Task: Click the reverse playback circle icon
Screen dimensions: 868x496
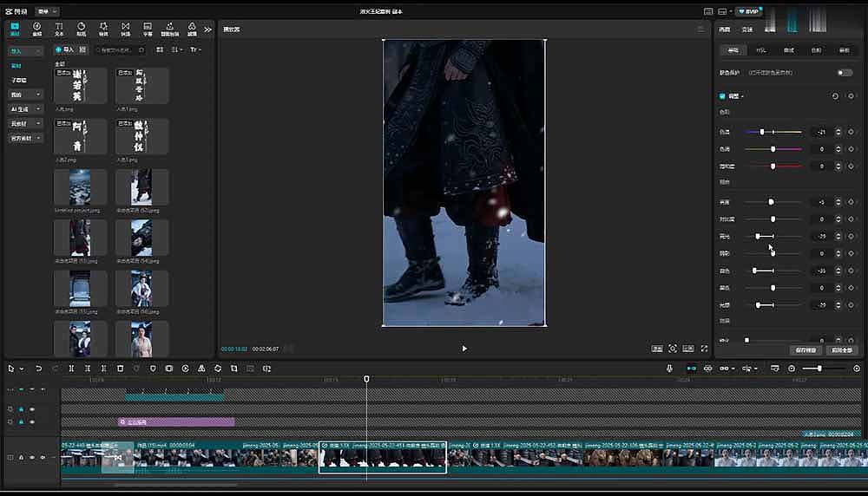Action: 186,369
